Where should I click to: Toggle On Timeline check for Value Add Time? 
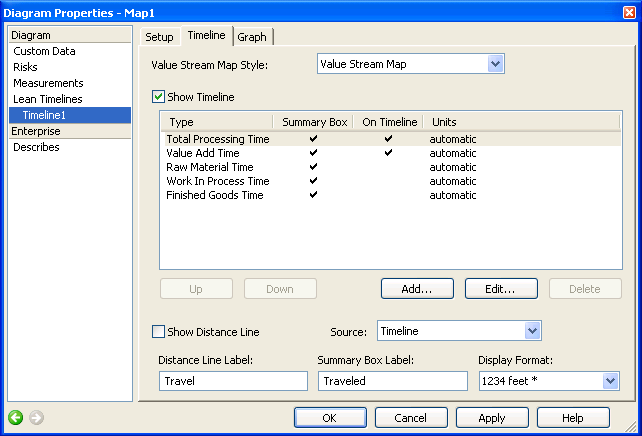click(x=388, y=153)
